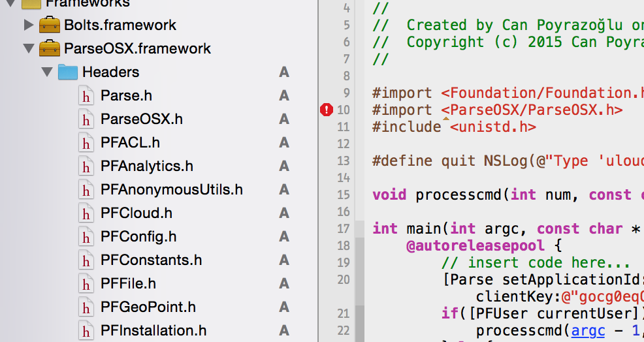Click the source control status badge beside PFInstallation.h
This screenshot has width=644, height=342.
pos(284,331)
